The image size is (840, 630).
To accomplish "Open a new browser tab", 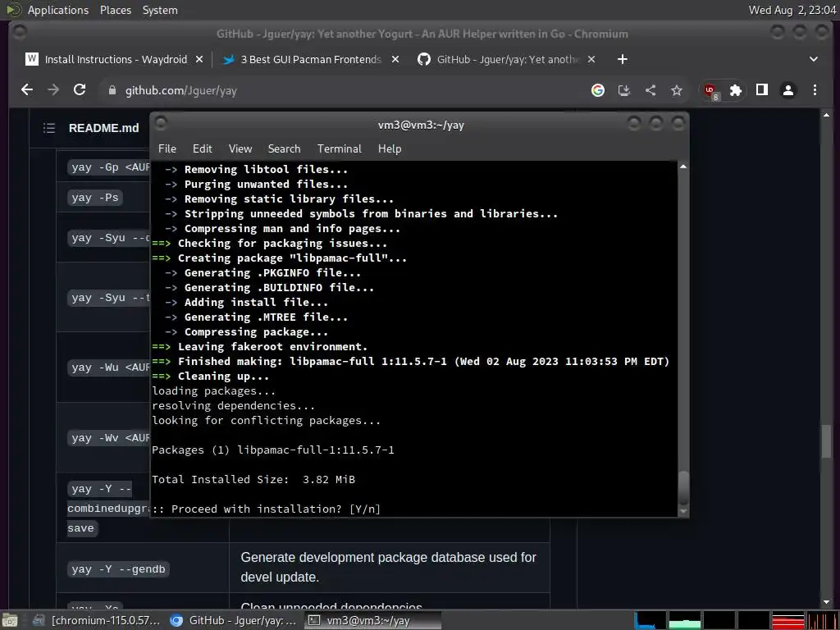I will [622, 59].
